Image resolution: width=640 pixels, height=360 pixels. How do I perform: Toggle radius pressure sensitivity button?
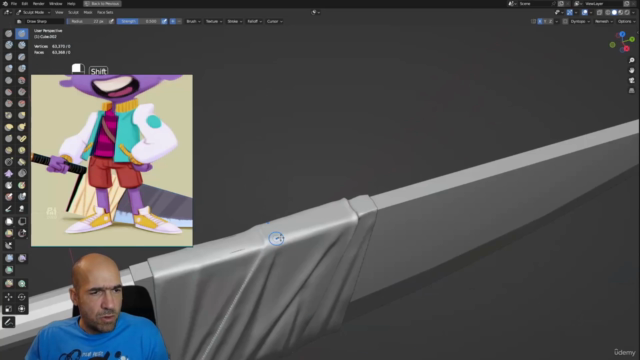pos(111,21)
